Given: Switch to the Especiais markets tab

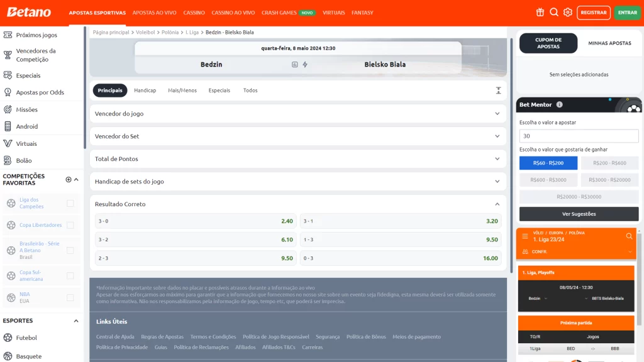Looking at the screenshot, I should pos(219,90).
